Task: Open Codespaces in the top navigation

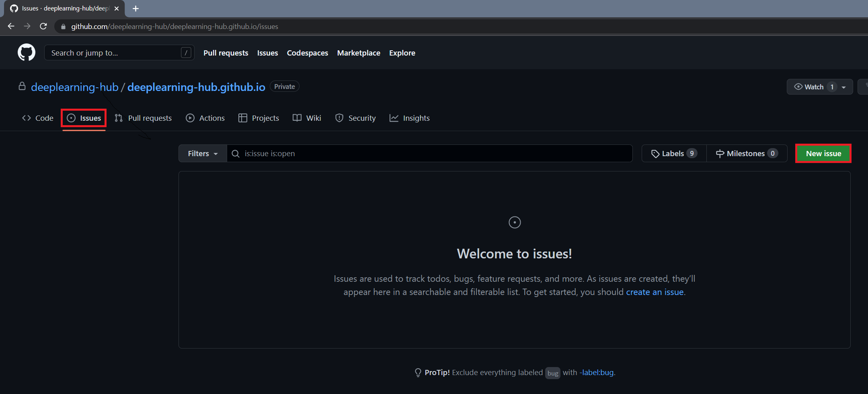Action: click(307, 53)
